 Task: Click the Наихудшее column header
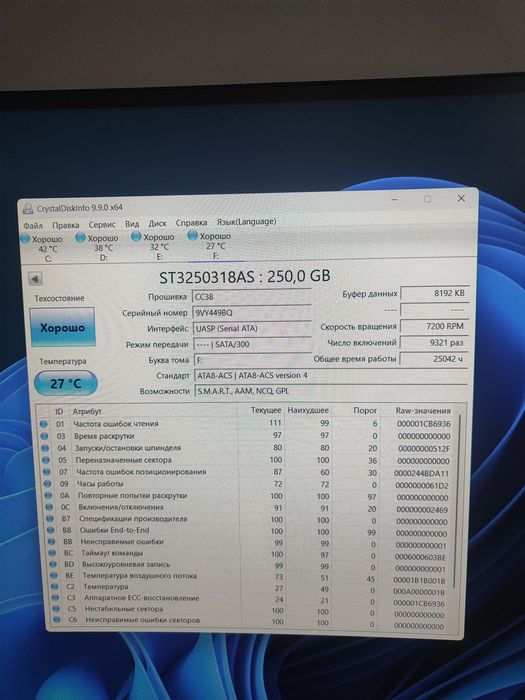click(x=308, y=410)
